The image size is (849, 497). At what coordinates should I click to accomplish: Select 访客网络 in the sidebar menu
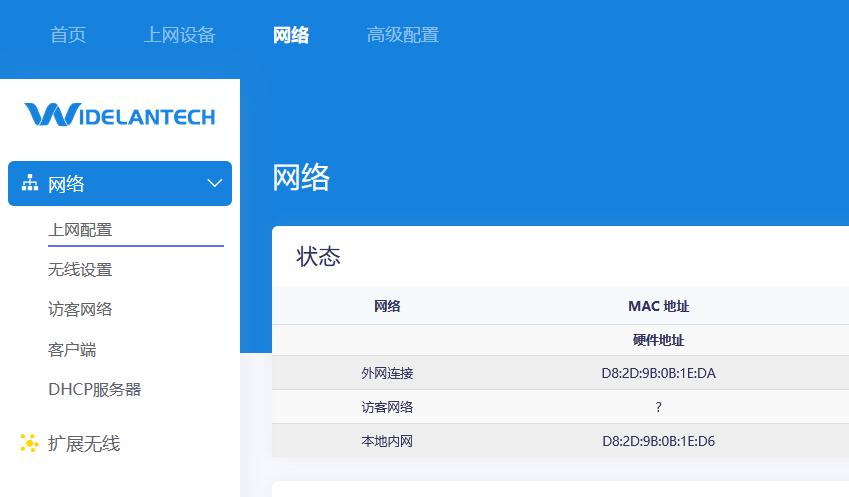80,310
